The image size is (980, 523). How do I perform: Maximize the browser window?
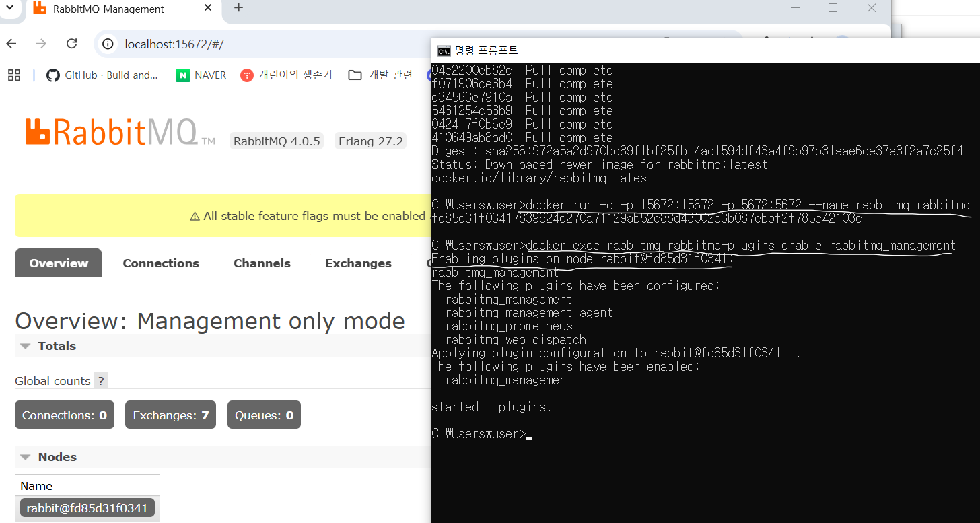[833, 8]
